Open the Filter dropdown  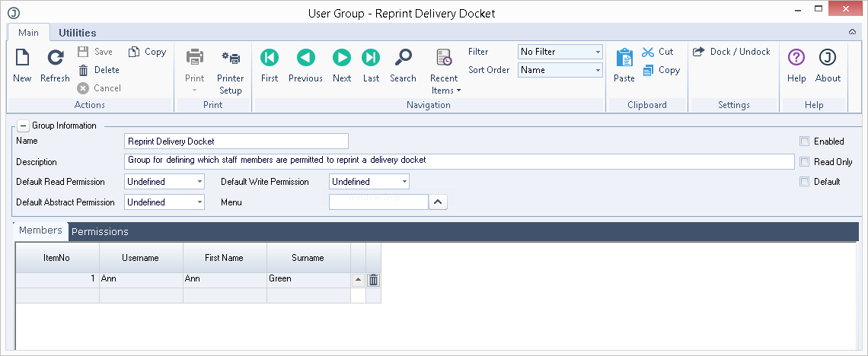(560, 52)
